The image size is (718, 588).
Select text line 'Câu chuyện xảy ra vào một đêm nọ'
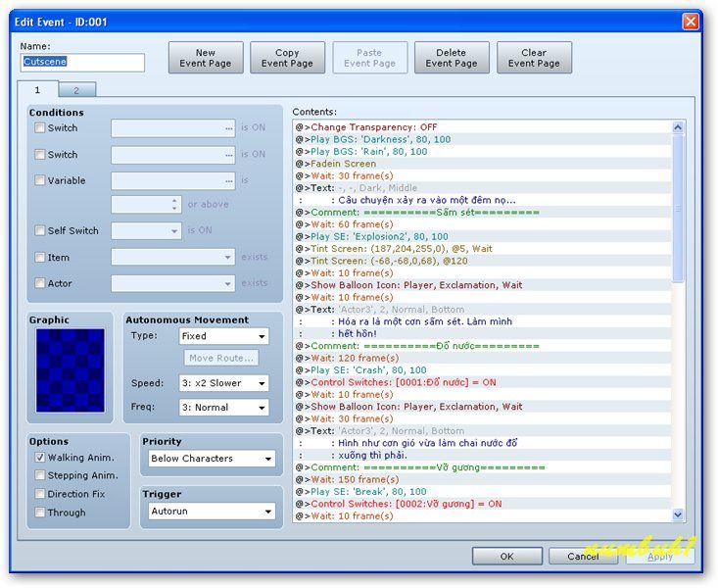click(483, 200)
